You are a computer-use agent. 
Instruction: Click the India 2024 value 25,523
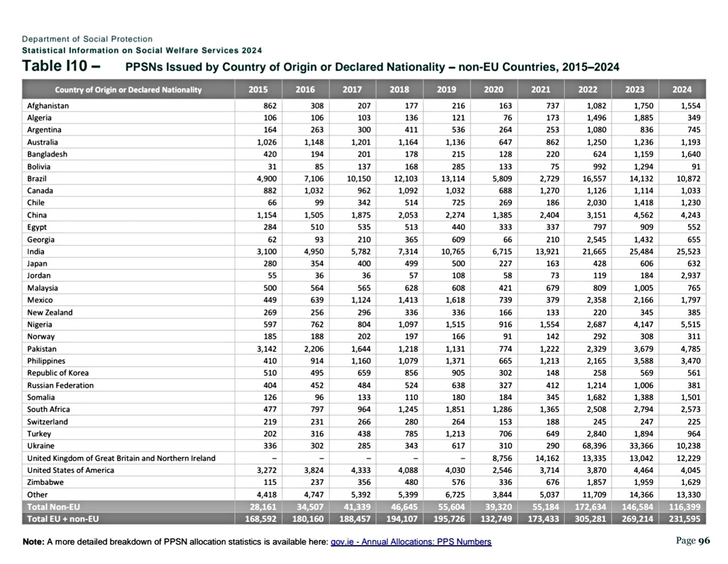pos(688,251)
